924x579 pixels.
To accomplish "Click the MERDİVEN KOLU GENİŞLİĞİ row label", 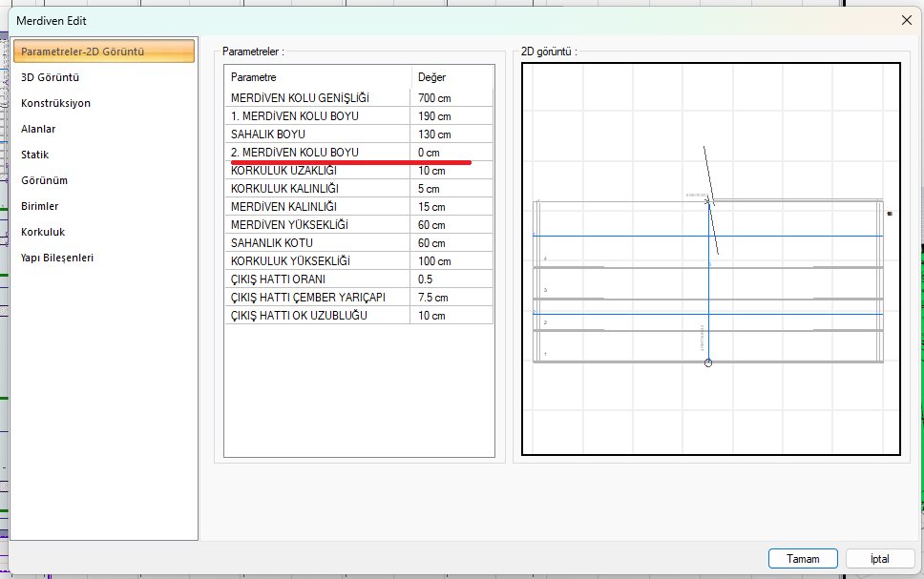I will (300, 98).
